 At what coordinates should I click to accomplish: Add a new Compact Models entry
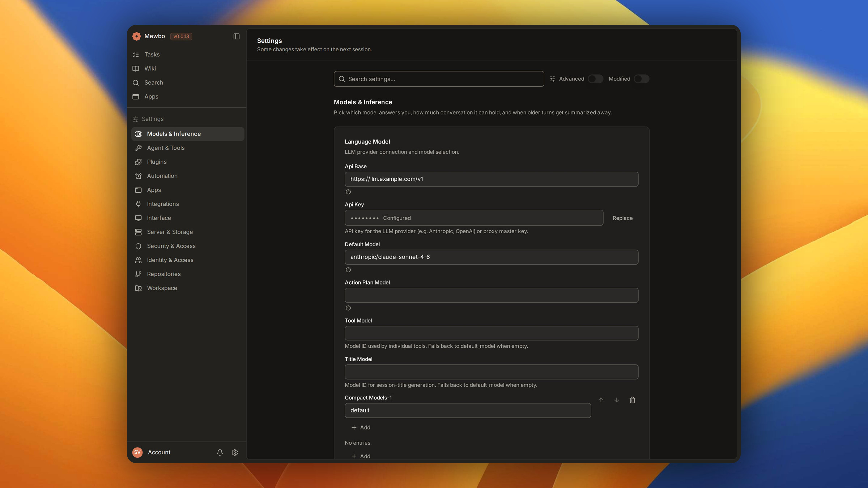(361, 428)
